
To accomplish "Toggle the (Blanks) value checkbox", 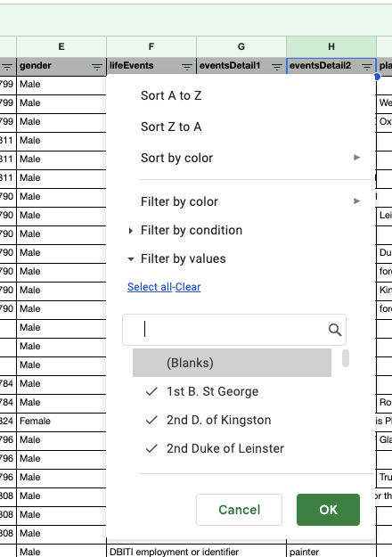I will [x=232, y=363].
